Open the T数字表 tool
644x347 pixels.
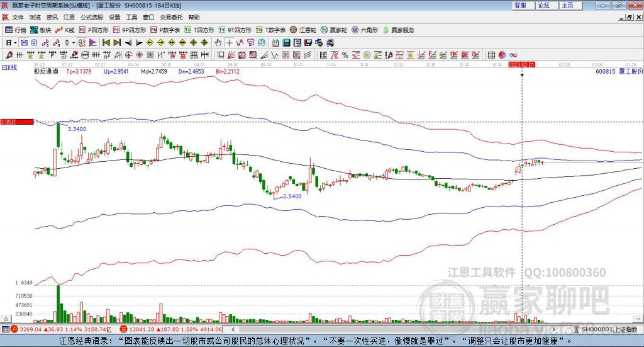pos(270,30)
